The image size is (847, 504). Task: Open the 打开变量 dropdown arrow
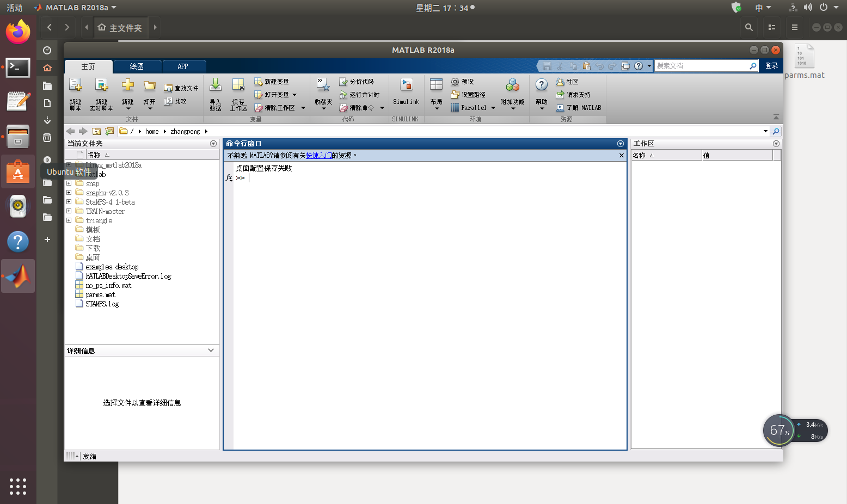[x=294, y=95]
